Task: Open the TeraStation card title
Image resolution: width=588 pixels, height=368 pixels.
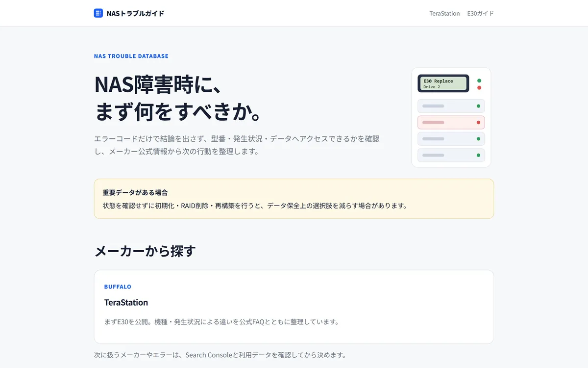Action: pyautogui.click(x=126, y=302)
